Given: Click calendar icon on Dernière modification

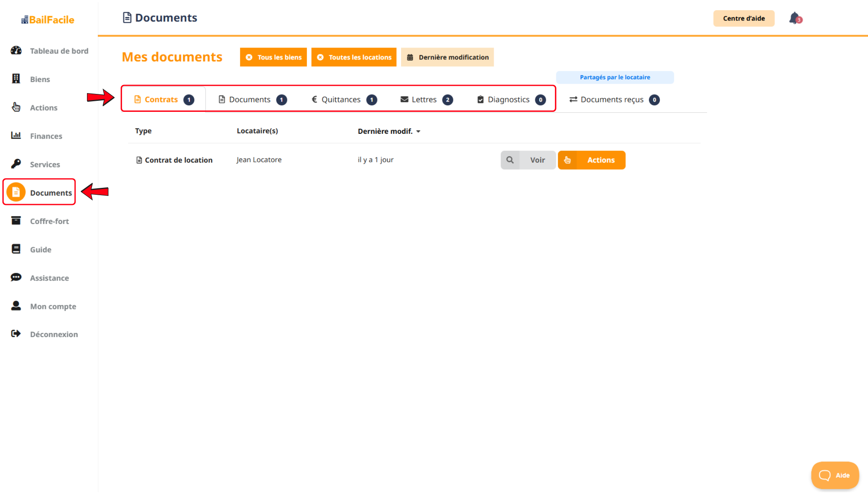Looking at the screenshot, I should tap(410, 57).
